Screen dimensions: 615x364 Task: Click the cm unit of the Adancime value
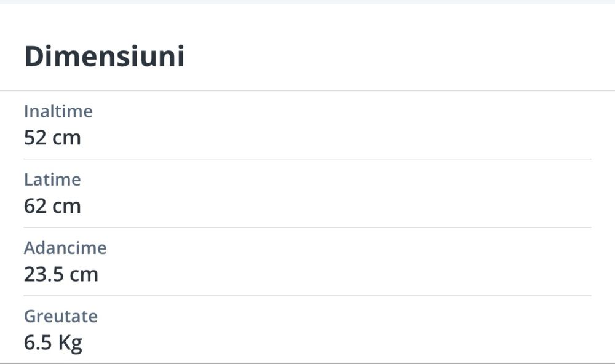coord(84,274)
